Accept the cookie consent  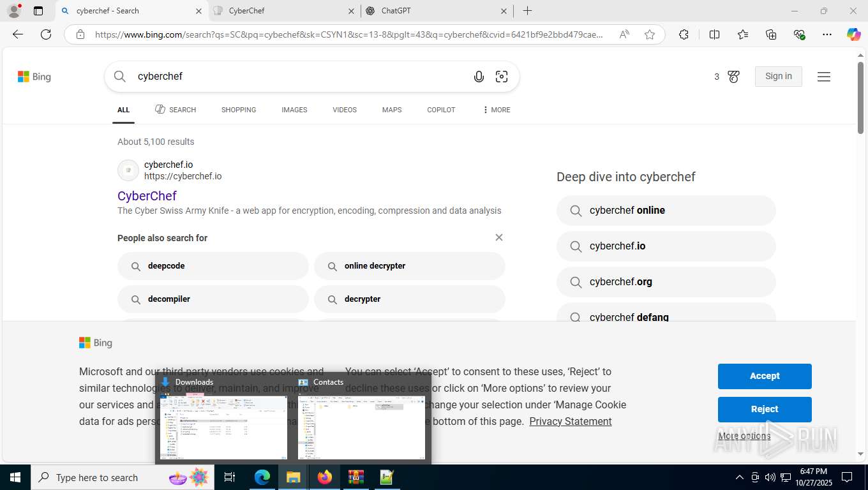(765, 376)
